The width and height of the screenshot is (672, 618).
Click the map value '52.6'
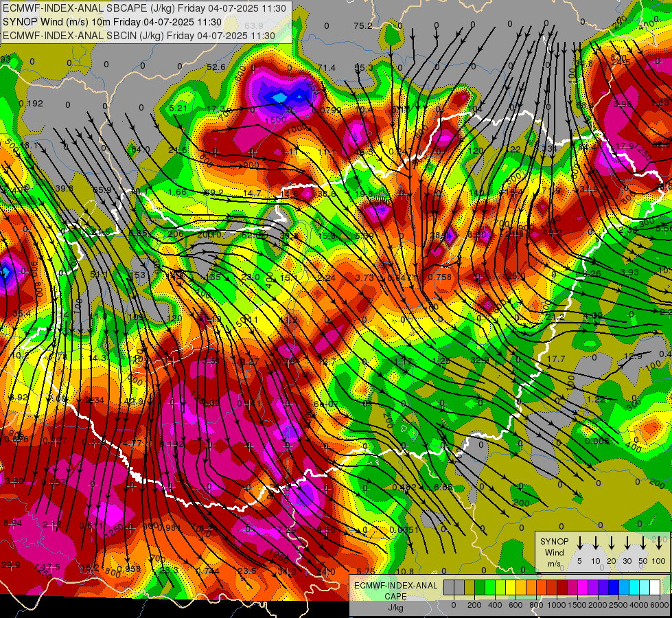pyautogui.click(x=216, y=67)
